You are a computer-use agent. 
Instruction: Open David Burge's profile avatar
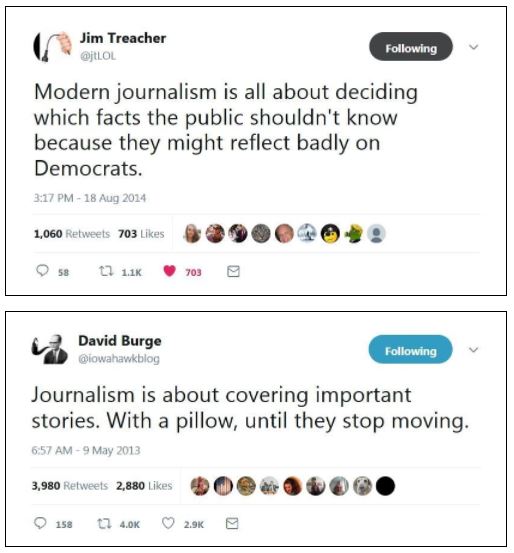50,349
